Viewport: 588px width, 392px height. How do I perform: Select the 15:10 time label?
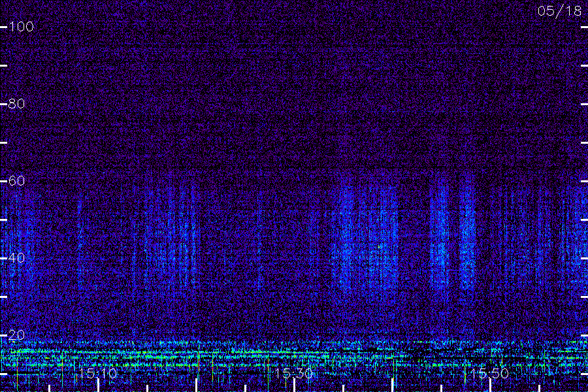(x=98, y=374)
